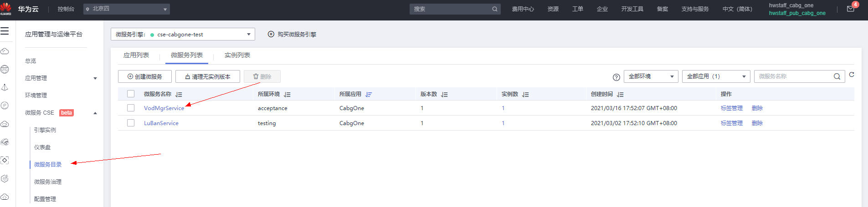Viewport: 868px width, 207px height.
Task: Open instance count link for LuBanService
Action: [503, 123]
